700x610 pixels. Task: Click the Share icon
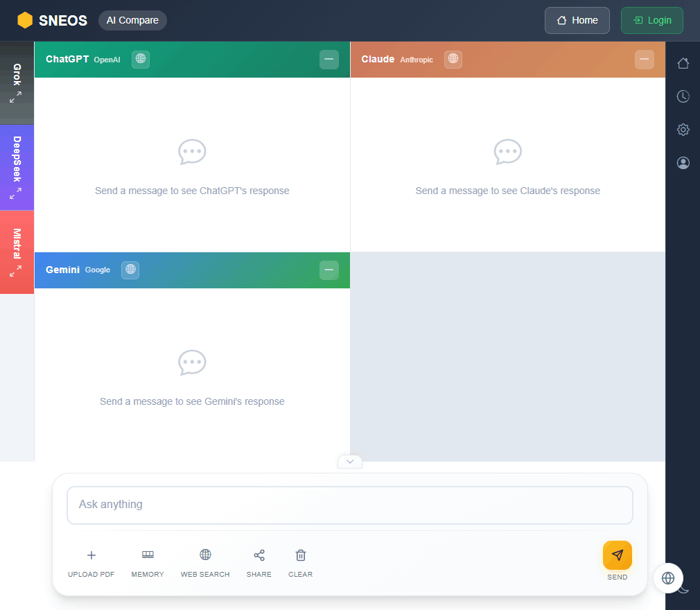point(259,555)
